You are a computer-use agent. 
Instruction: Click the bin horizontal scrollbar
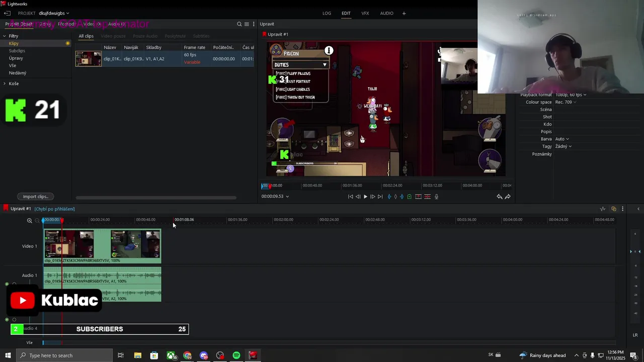156,198
